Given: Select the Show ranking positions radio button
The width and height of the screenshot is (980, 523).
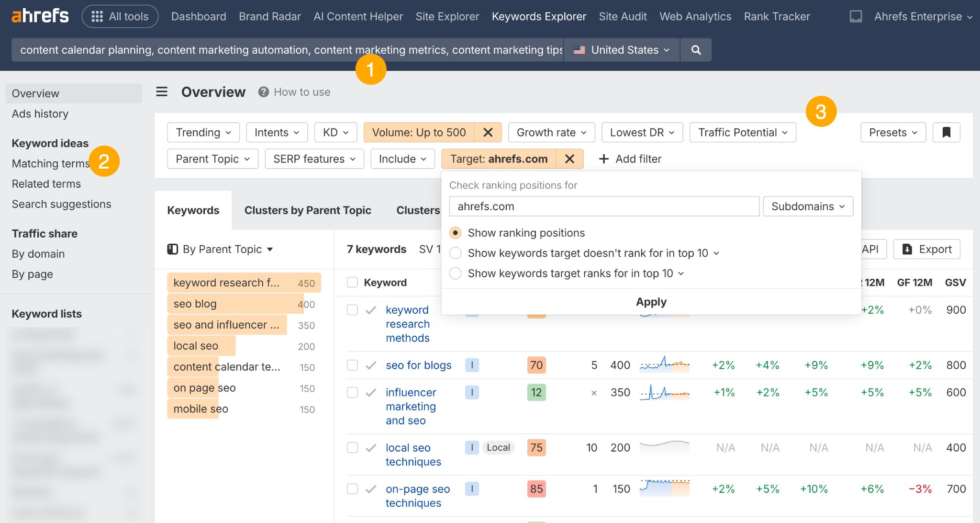Looking at the screenshot, I should pyautogui.click(x=455, y=233).
